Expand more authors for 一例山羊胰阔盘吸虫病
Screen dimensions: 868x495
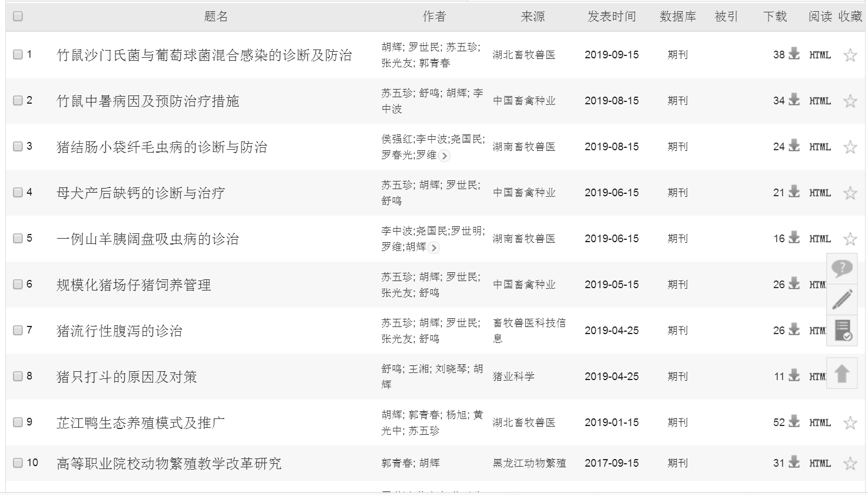pos(434,248)
